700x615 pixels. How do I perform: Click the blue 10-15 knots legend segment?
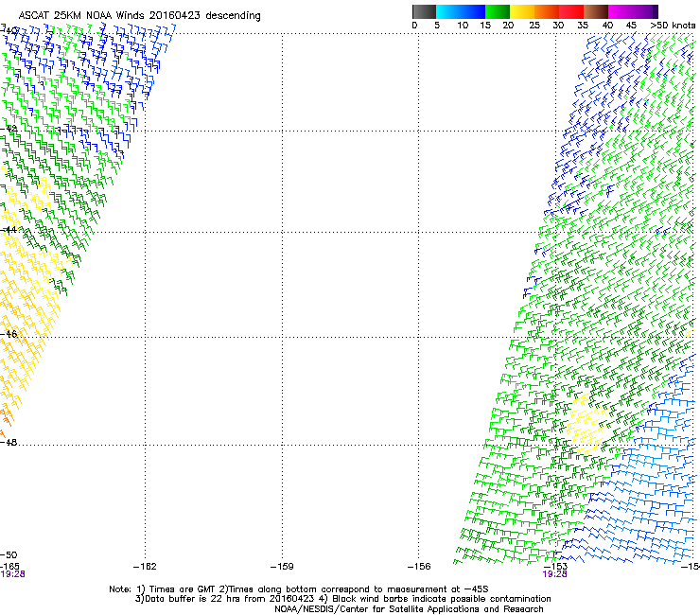pyautogui.click(x=473, y=11)
